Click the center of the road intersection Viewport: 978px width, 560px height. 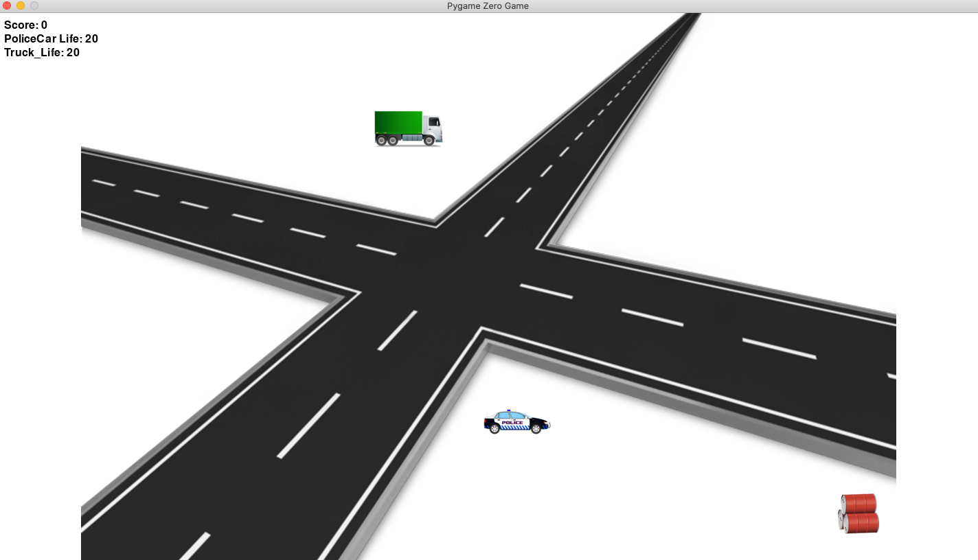click(x=453, y=275)
